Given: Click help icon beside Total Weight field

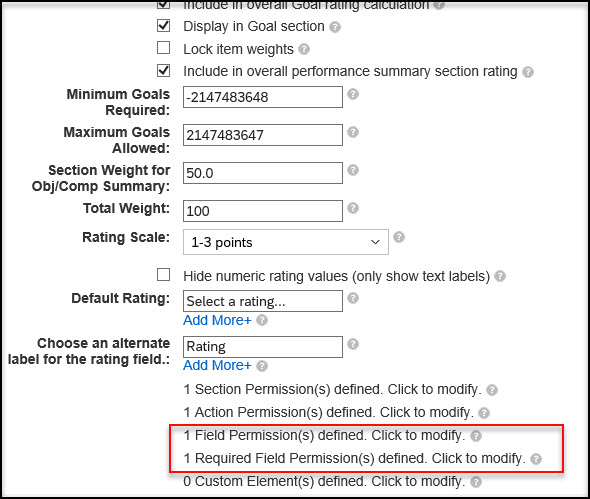Looking at the screenshot, I should [x=353, y=208].
